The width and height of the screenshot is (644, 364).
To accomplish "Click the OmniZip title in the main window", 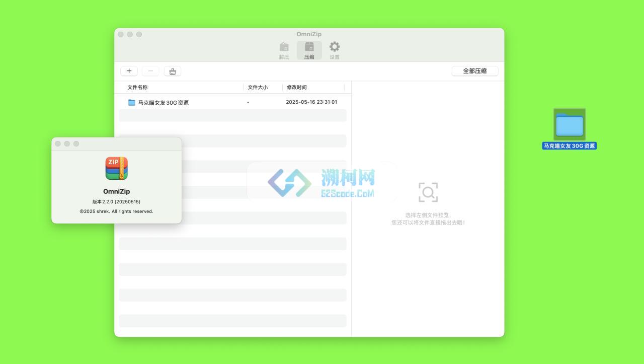I will pyautogui.click(x=309, y=34).
